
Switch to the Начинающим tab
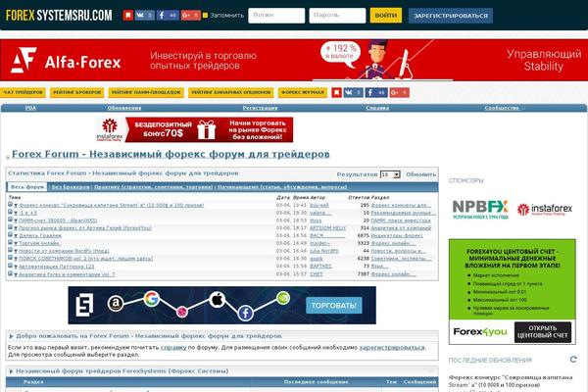point(282,186)
